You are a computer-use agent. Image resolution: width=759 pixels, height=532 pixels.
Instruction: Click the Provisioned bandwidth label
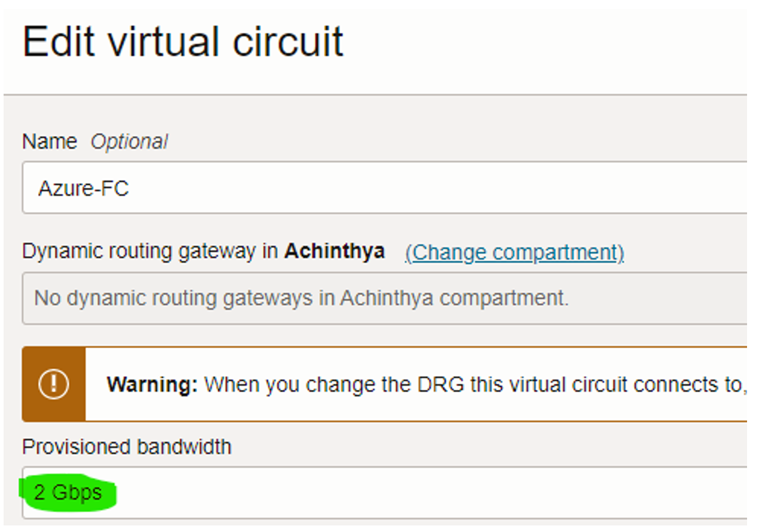127,446
